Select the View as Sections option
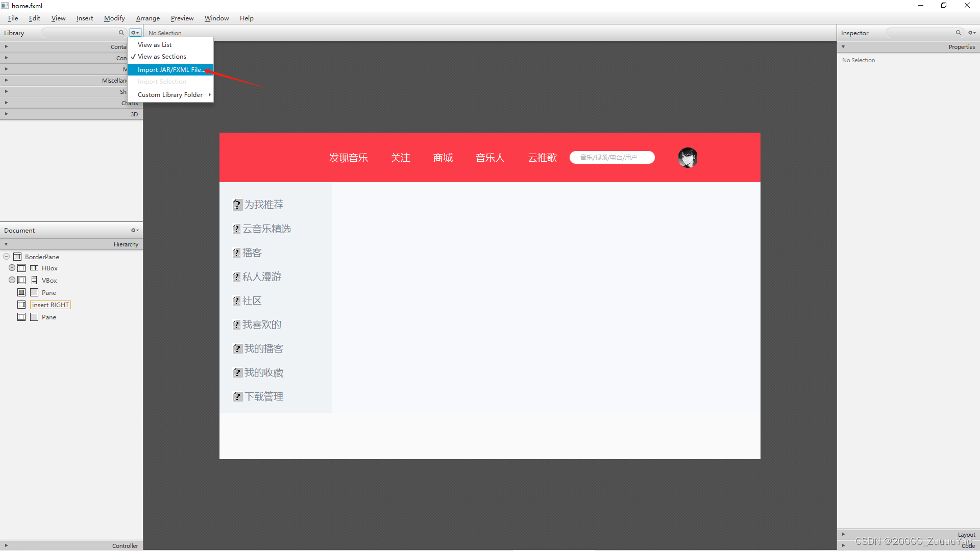 click(162, 57)
